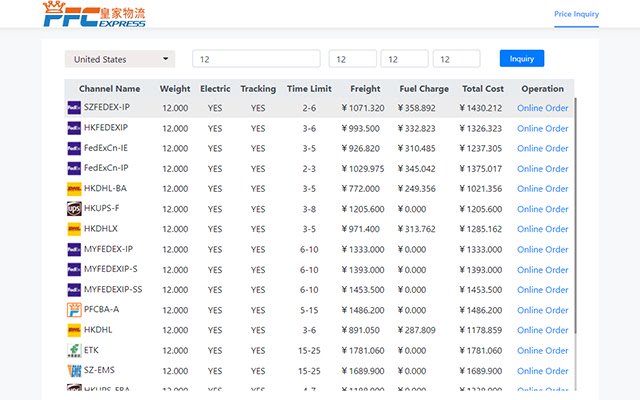Open Online Order for FedExCn-IP
Screen dimensions: 640x400
(x=542, y=169)
